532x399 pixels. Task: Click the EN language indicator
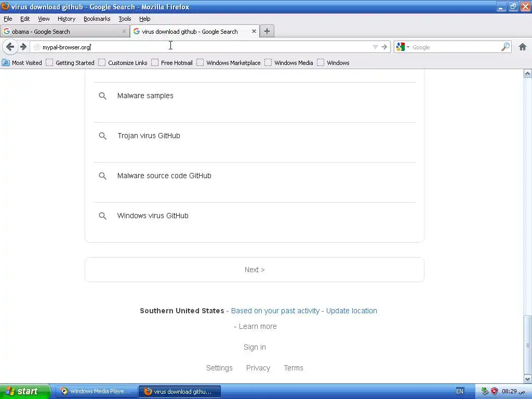pyautogui.click(x=460, y=391)
